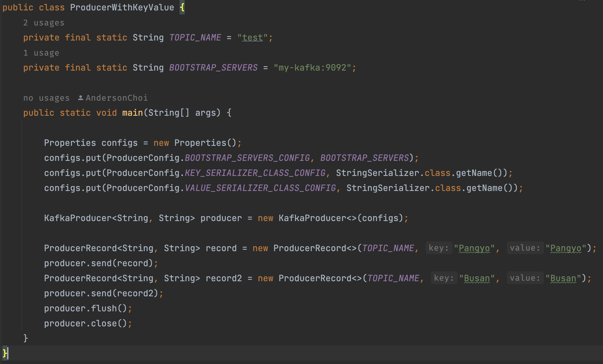The image size is (603, 364).
Task: Click the 'value:' inlay hint before "Busan"
Action: tap(525, 278)
